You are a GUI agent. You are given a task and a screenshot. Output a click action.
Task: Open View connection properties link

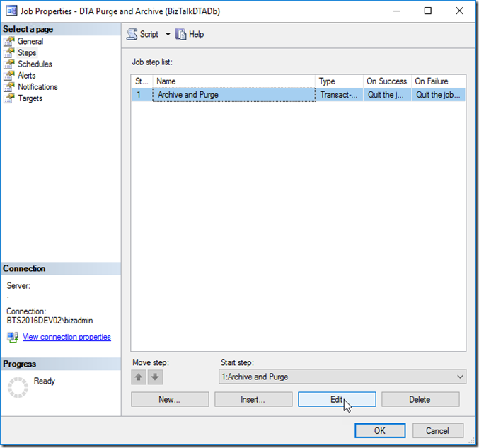pyautogui.click(x=67, y=337)
